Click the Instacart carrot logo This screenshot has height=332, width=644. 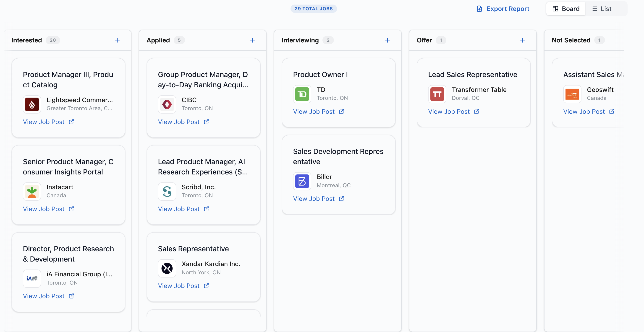click(x=32, y=191)
